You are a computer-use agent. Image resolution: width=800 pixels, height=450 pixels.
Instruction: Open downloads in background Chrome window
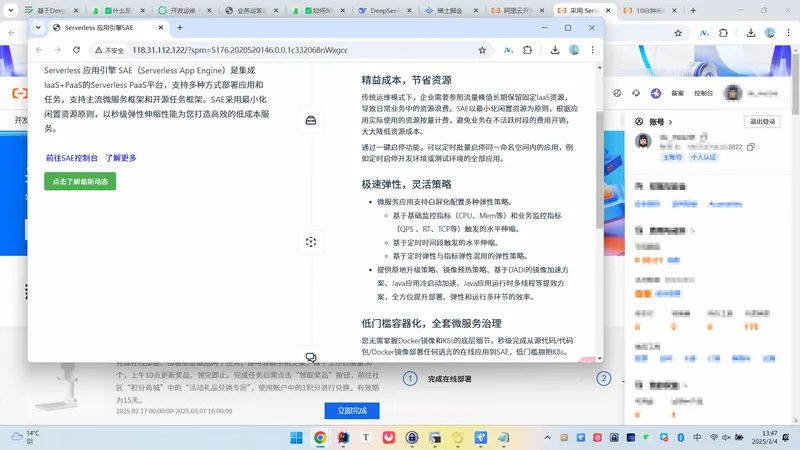tap(751, 33)
